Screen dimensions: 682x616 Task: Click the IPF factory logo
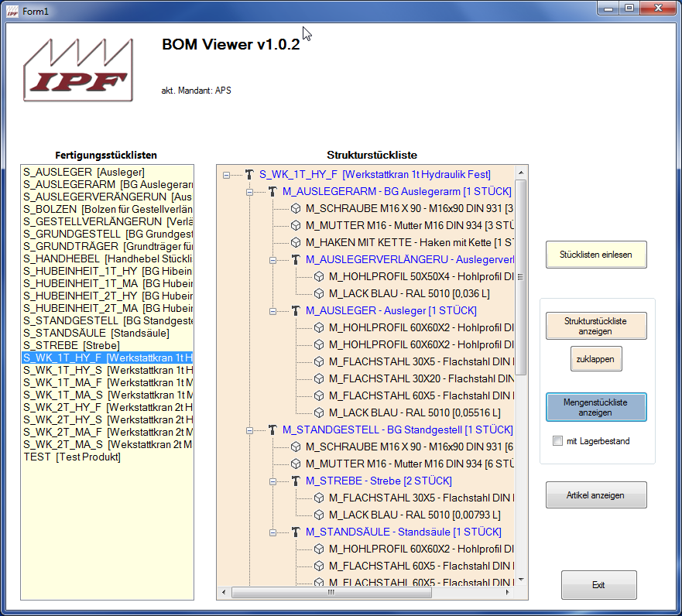[x=76, y=70]
